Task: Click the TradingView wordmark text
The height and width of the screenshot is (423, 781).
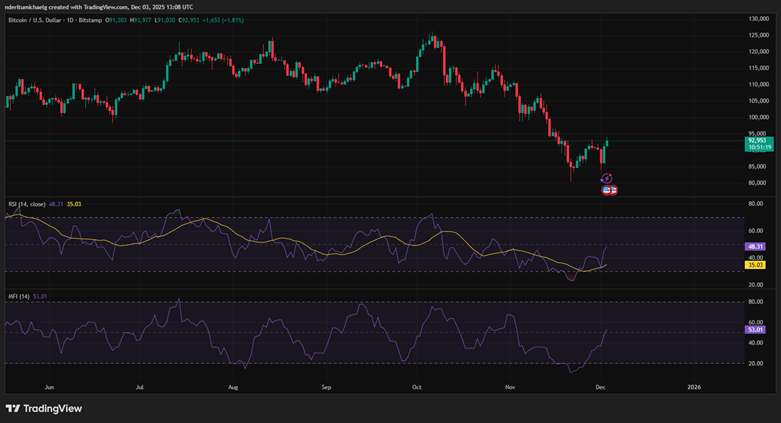Action: tap(54, 408)
